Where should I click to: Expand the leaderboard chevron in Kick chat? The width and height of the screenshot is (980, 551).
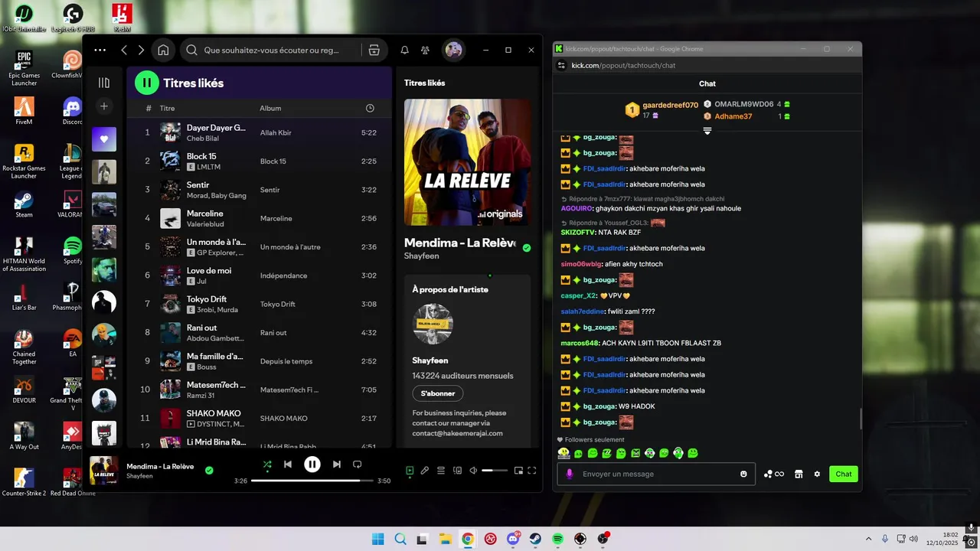click(707, 131)
